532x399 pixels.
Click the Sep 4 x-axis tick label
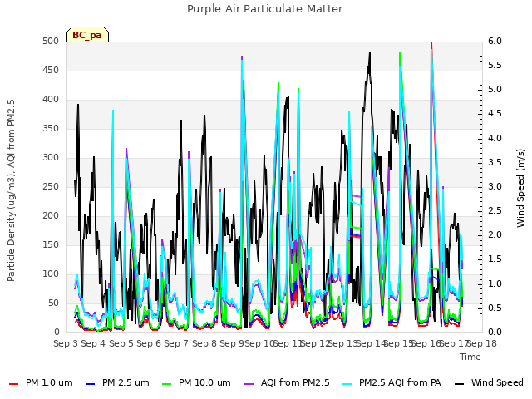(x=93, y=343)
